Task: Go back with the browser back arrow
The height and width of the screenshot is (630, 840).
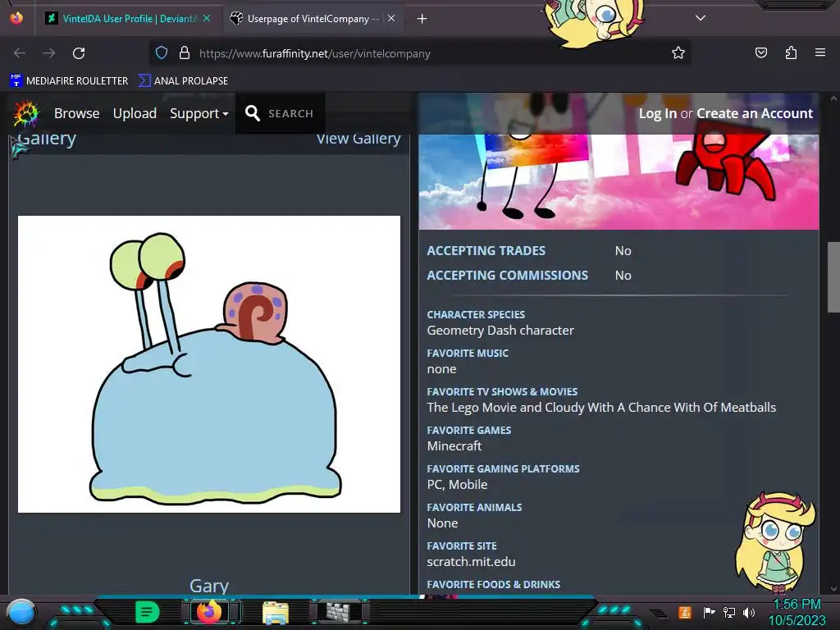Action: (20, 53)
